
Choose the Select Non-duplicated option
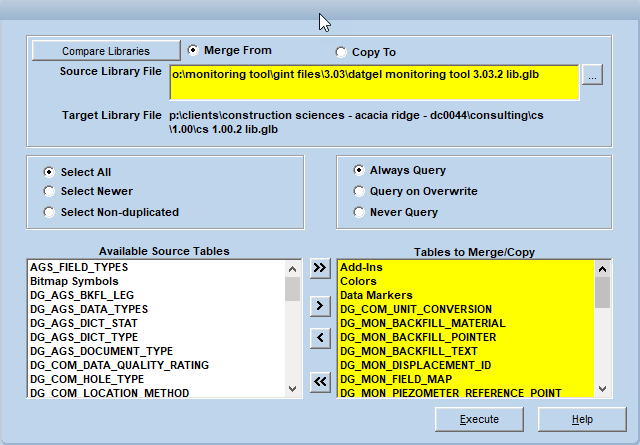point(49,211)
